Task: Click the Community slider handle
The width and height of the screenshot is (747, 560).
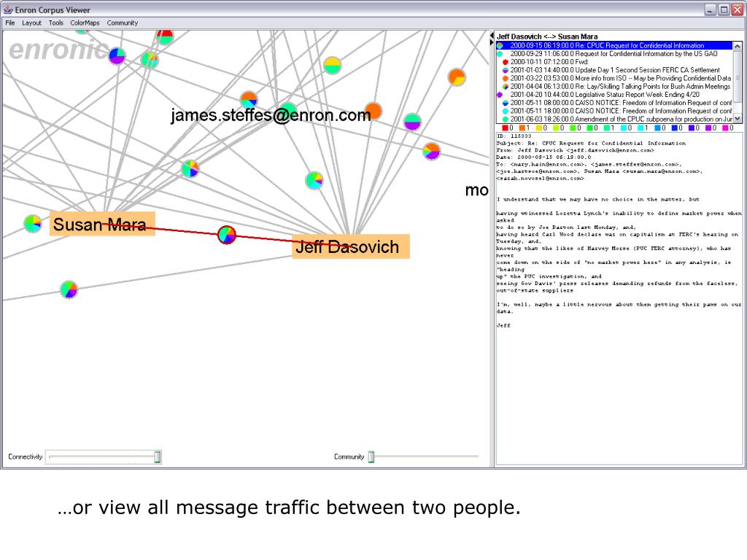Action: 371,456
